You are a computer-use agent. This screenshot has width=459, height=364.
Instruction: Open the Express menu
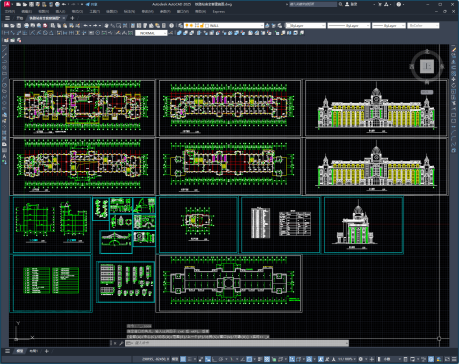(x=218, y=12)
